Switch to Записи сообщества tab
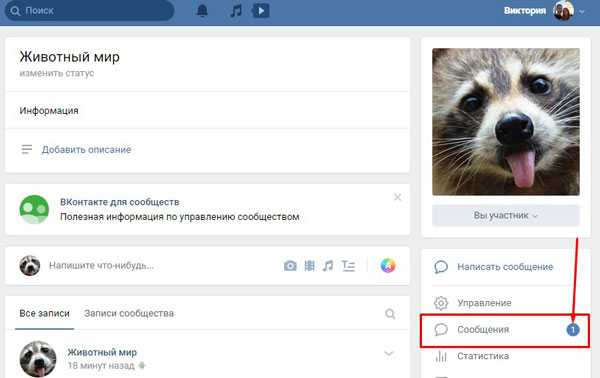 (x=129, y=313)
